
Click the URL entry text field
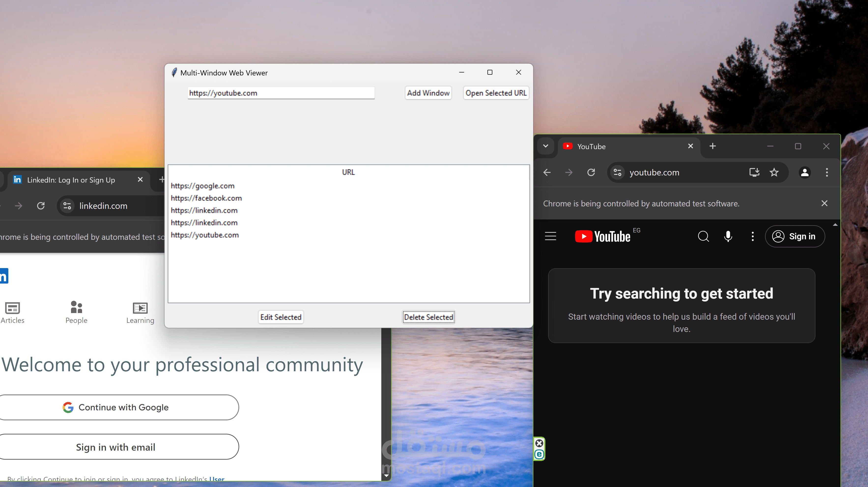pos(281,93)
